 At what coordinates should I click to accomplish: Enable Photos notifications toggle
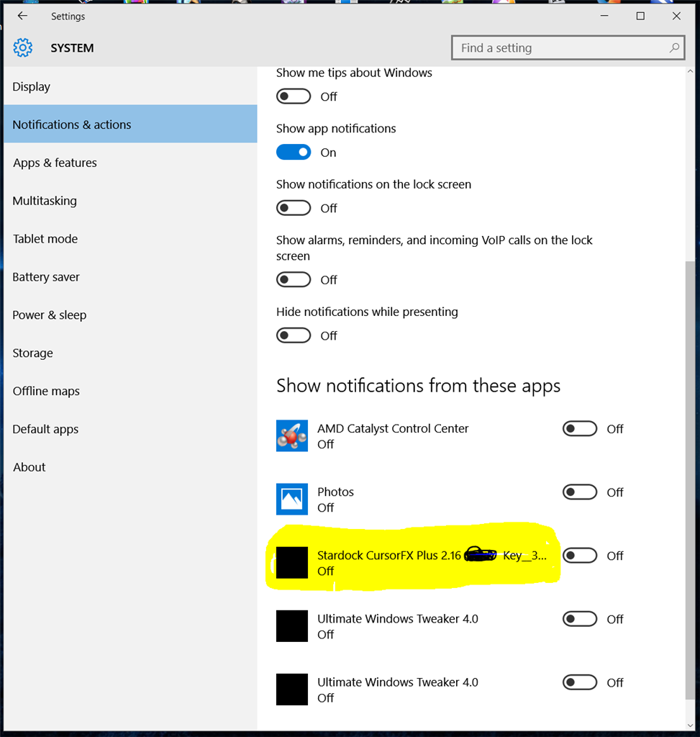click(580, 492)
